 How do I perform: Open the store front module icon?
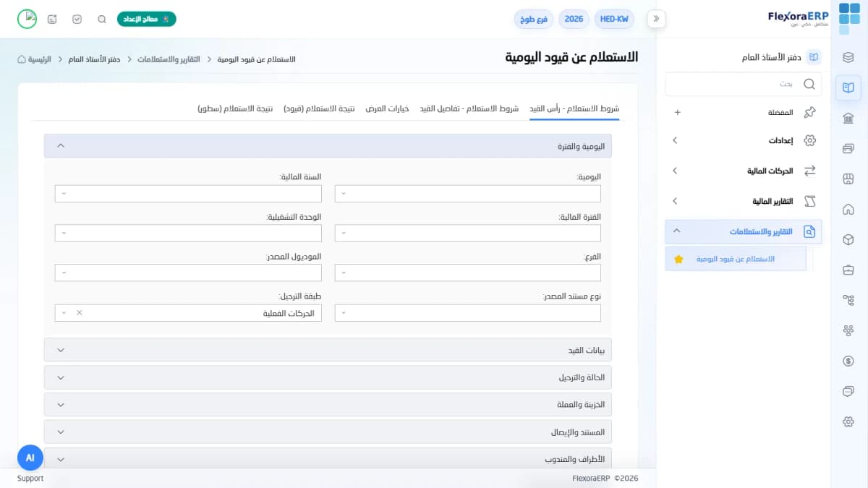click(x=848, y=179)
